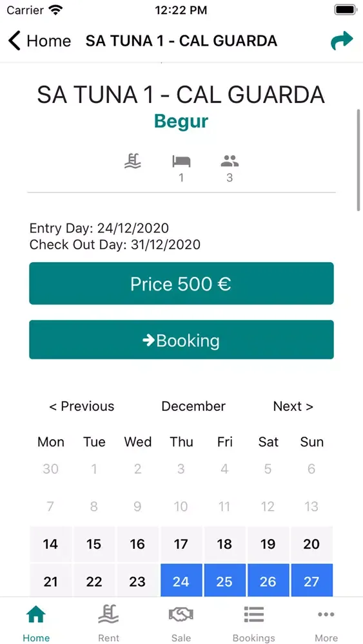Open the Bookings tab list icon

pyautogui.click(x=253, y=614)
